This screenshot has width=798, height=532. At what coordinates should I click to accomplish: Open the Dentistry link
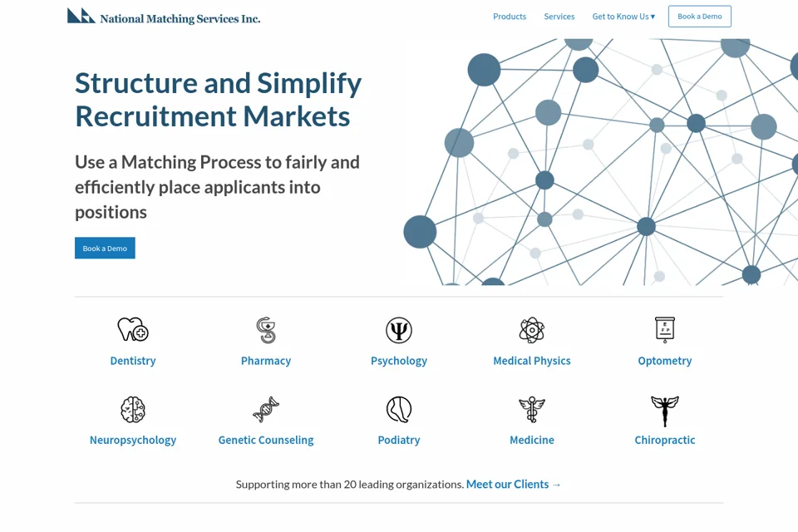(x=133, y=361)
